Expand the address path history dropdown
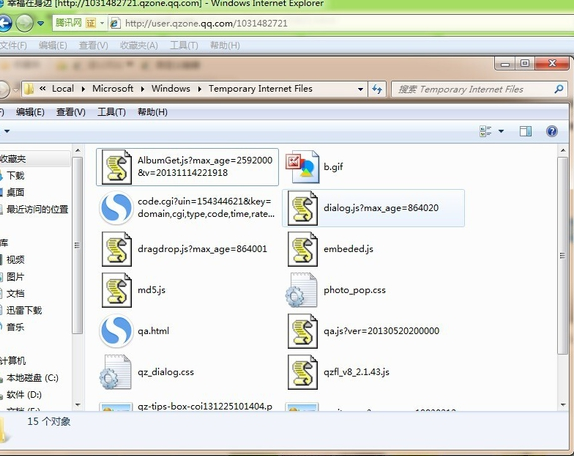Viewport: 574px width, 456px height. click(x=360, y=89)
